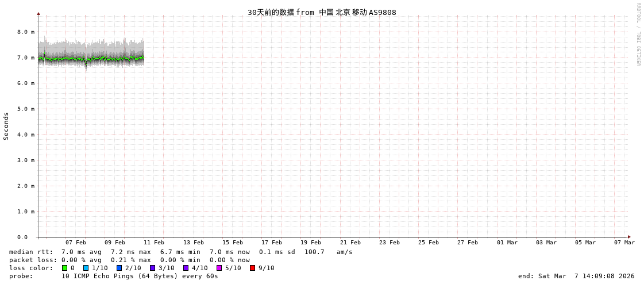
Task: Click the x-axis right arrowhead
Action: pos(629,237)
